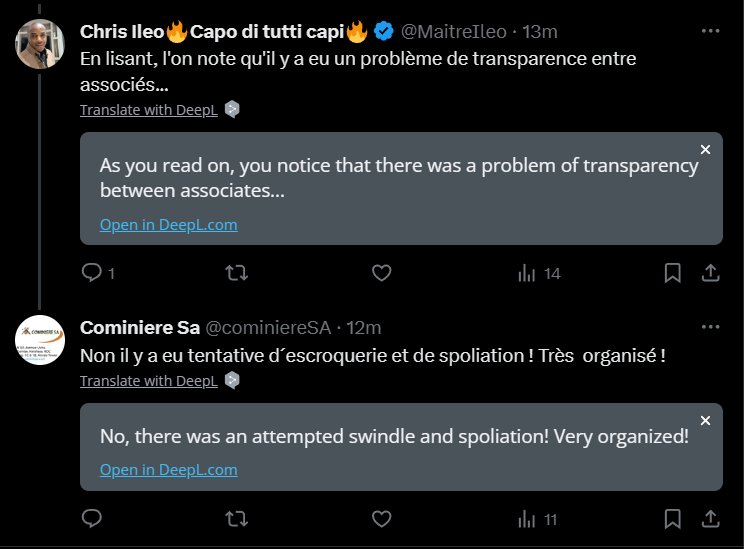Open in DeepL.com for swindle translation
The image size is (744, 549).
click(x=168, y=469)
